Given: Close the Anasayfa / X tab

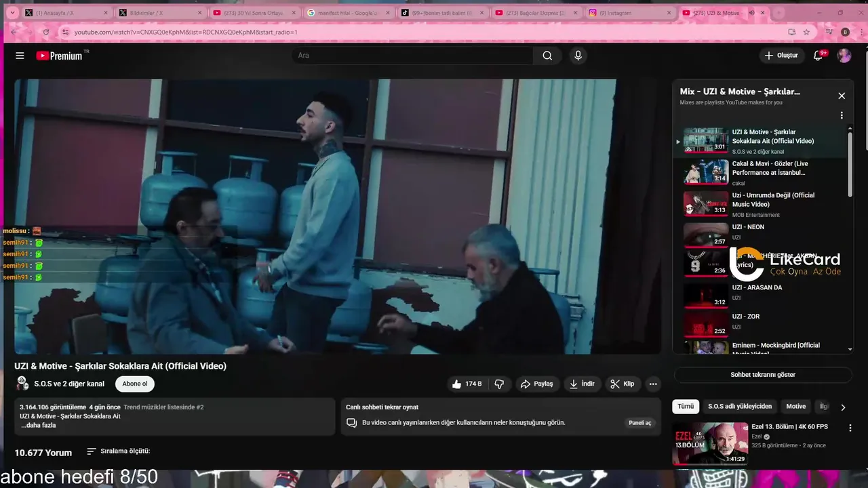Looking at the screenshot, I should click(x=106, y=13).
